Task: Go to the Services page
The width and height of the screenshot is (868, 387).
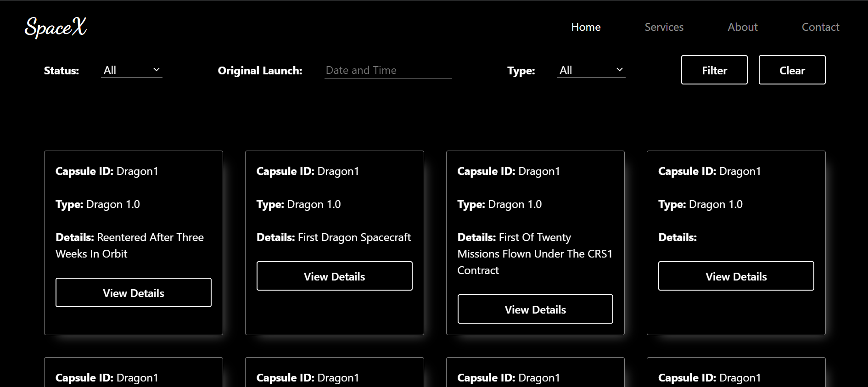Action: [x=664, y=27]
